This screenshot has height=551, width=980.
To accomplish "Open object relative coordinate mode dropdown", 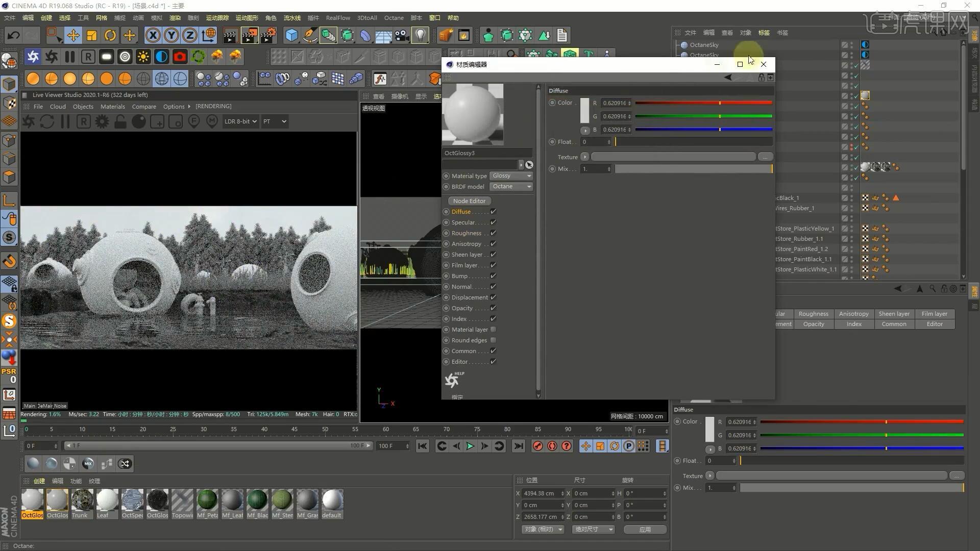I will 543,530.
